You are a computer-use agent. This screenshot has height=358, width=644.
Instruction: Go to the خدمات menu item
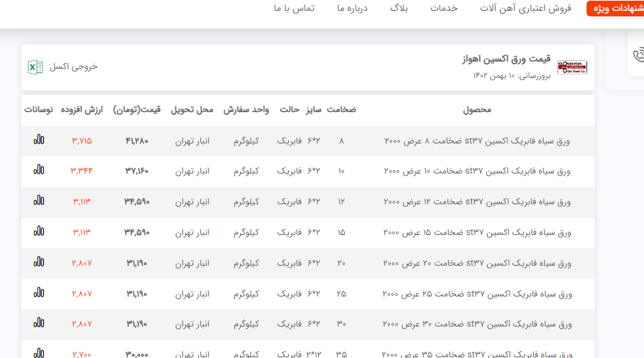pyautogui.click(x=444, y=9)
